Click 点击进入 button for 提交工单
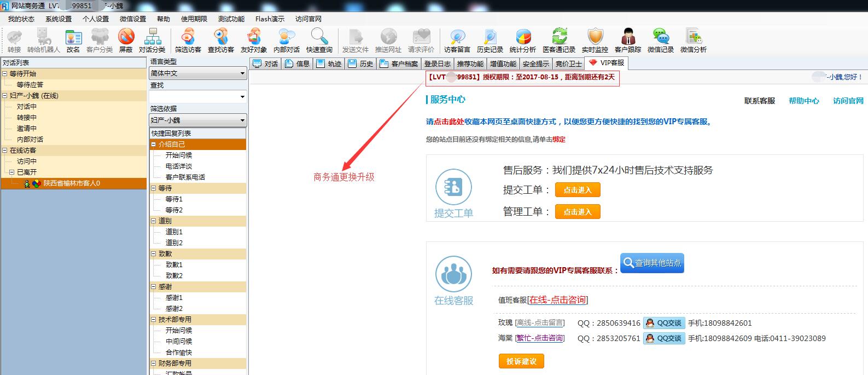 (x=578, y=190)
